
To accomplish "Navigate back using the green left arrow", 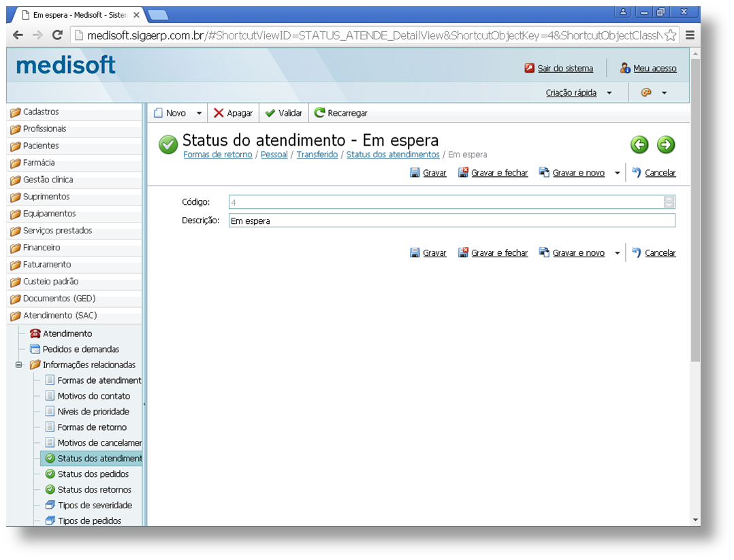I will [641, 145].
